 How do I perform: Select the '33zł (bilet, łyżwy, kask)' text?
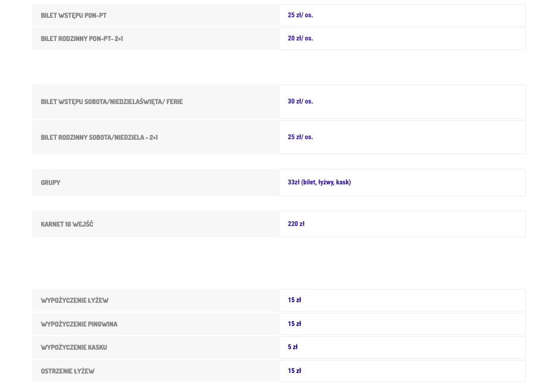[x=319, y=183]
